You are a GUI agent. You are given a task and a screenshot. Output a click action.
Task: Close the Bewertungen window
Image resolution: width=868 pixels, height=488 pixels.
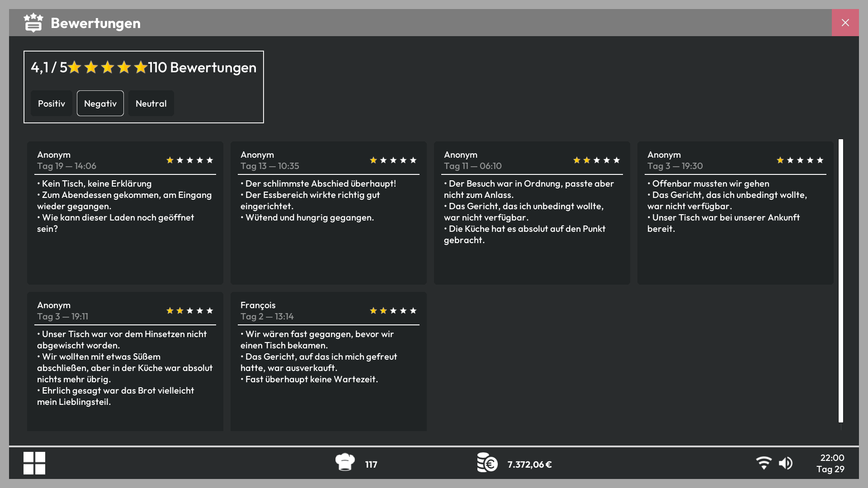[845, 23]
